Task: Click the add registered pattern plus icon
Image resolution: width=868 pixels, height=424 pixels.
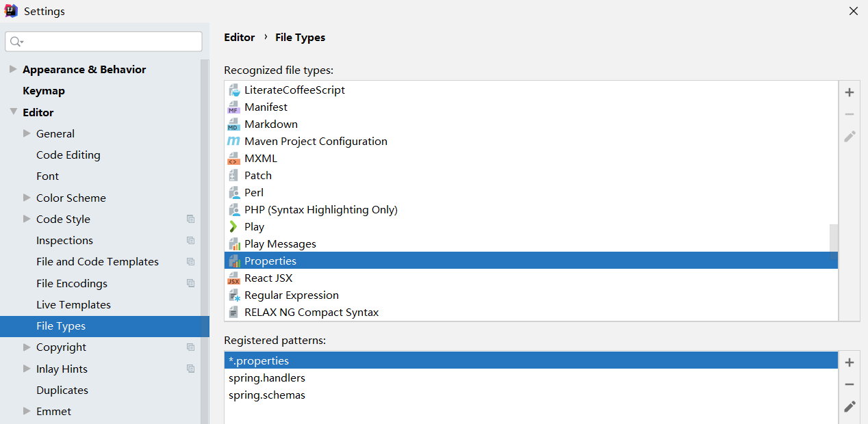Action: coord(850,362)
